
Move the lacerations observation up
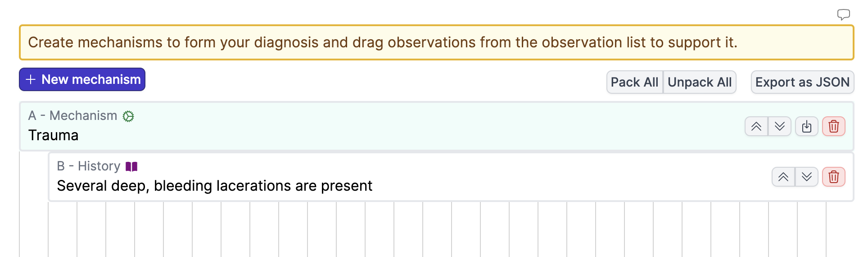pos(783,177)
